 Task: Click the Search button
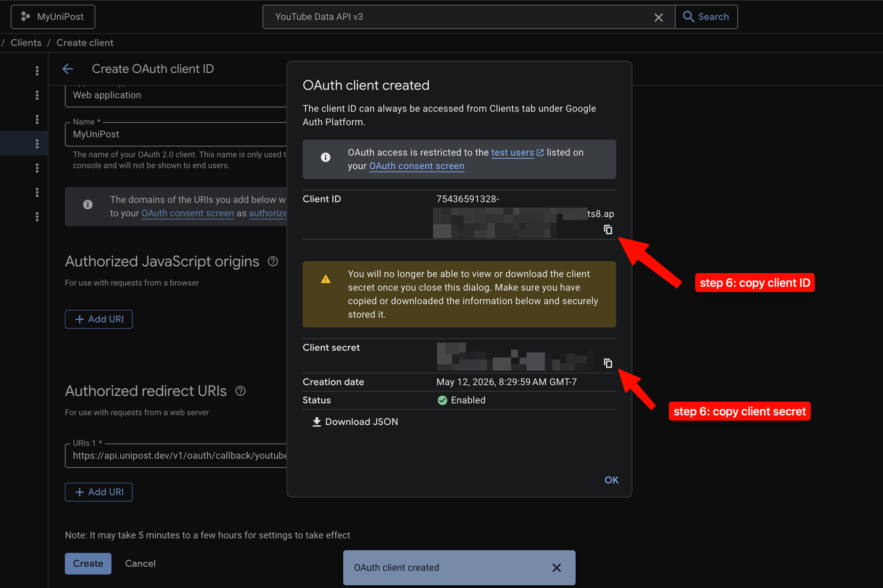[x=706, y=17]
